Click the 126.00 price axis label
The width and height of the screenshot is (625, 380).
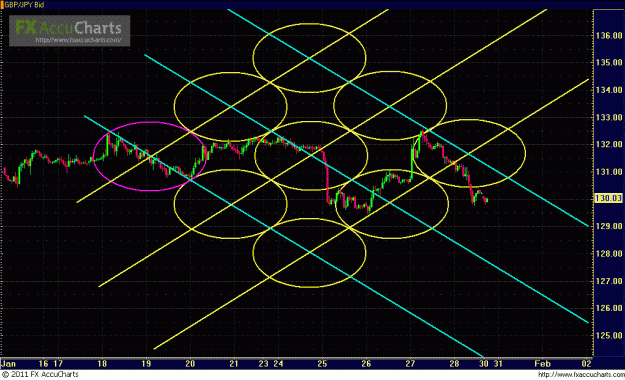609,308
